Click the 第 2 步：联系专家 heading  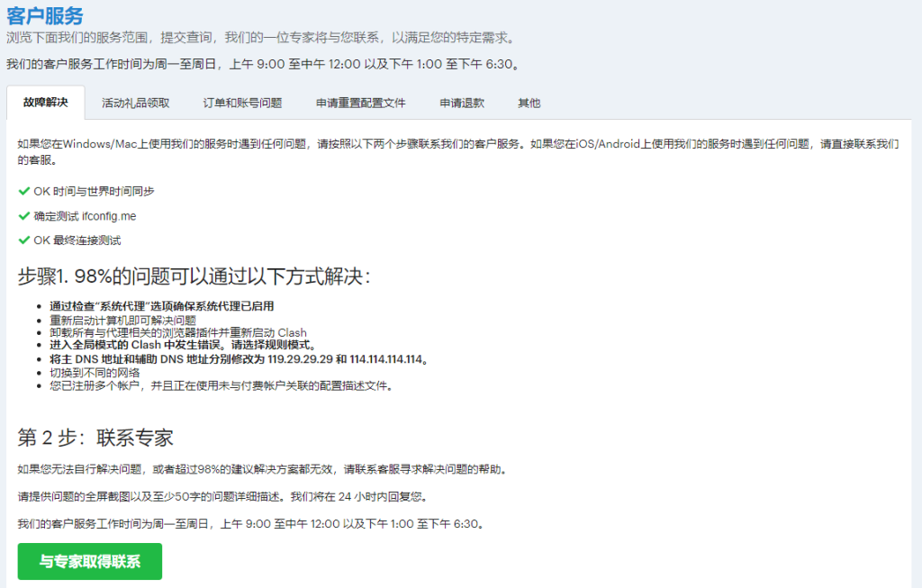coord(95,439)
